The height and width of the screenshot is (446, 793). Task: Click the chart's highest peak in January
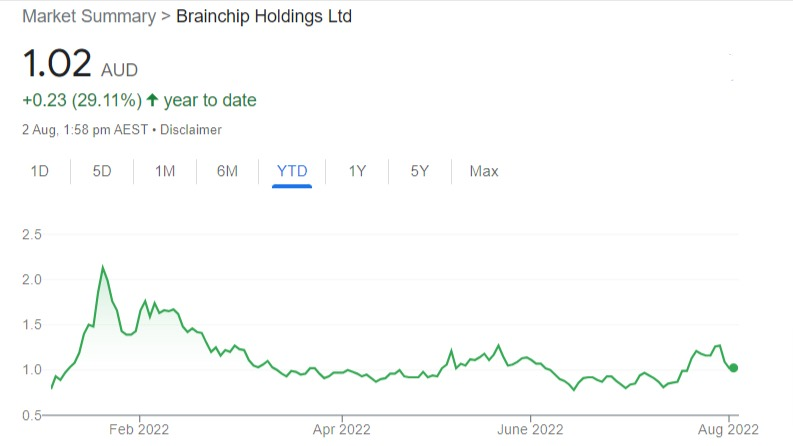click(103, 267)
